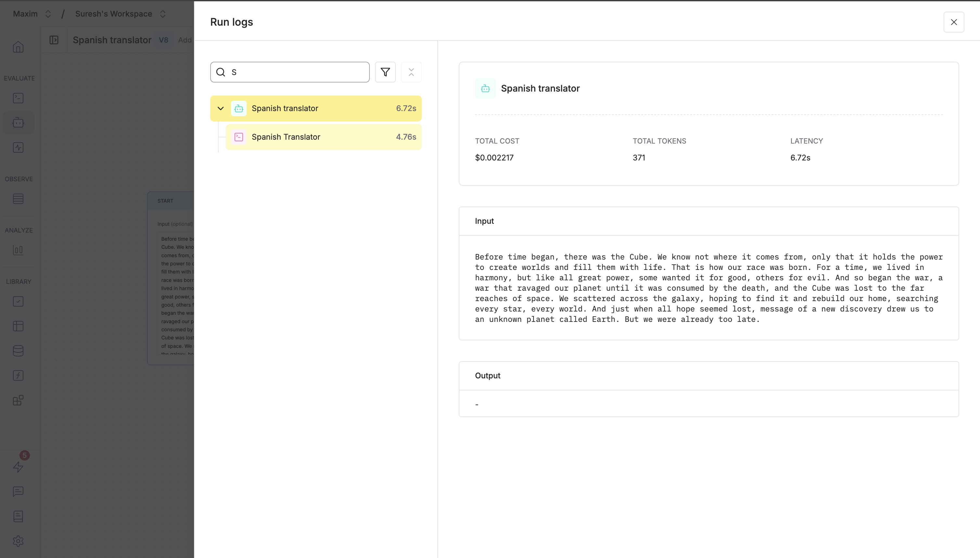The image size is (980, 558).
Task: Click the Home icon at sidebar top
Action: (18, 47)
